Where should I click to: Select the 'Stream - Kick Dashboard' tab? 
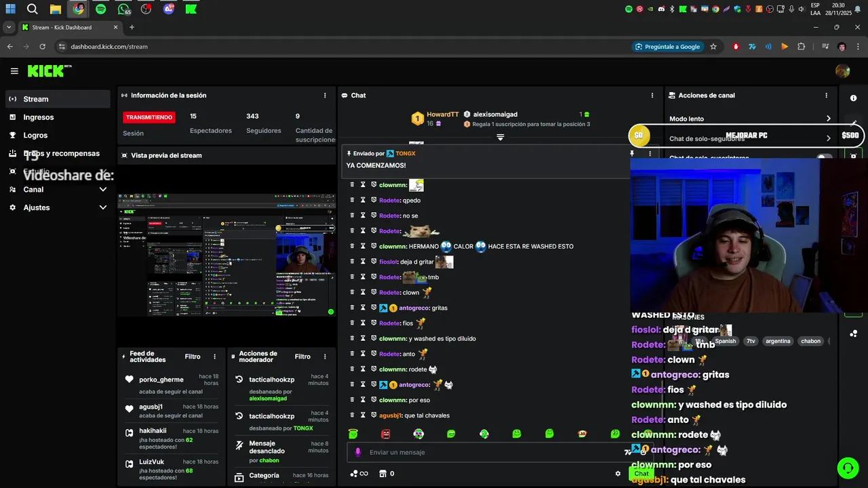pos(70,27)
